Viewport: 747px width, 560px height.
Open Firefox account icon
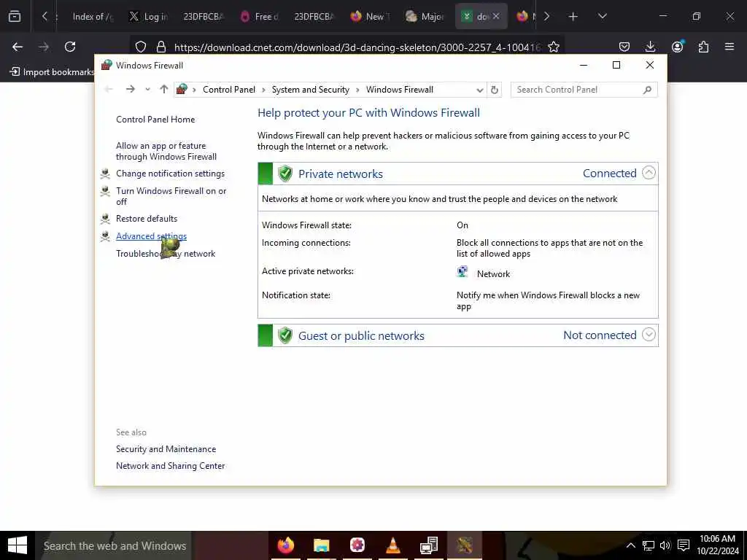click(677, 47)
